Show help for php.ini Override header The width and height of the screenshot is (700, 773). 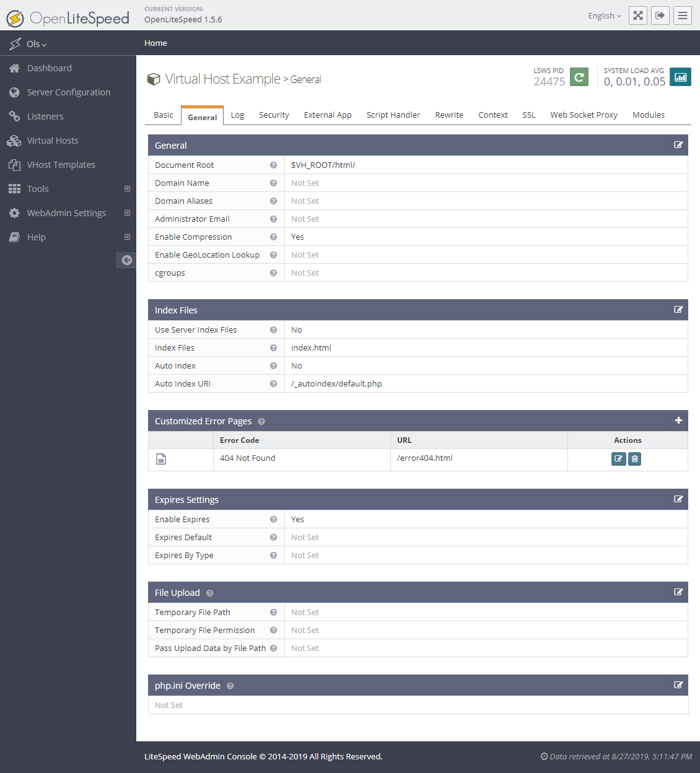230,686
